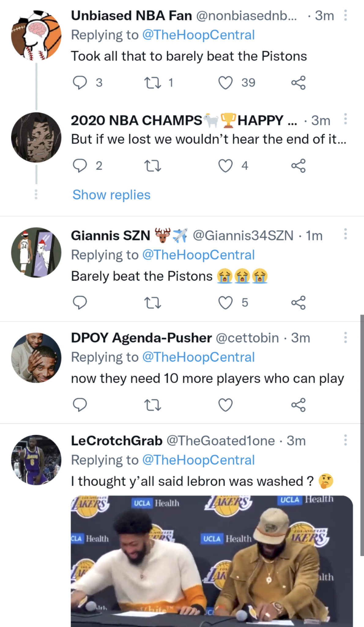Open more options for Unbiased NBA Fan tweet
Screen dimensions: 364x627
pyautogui.click(x=345, y=15)
